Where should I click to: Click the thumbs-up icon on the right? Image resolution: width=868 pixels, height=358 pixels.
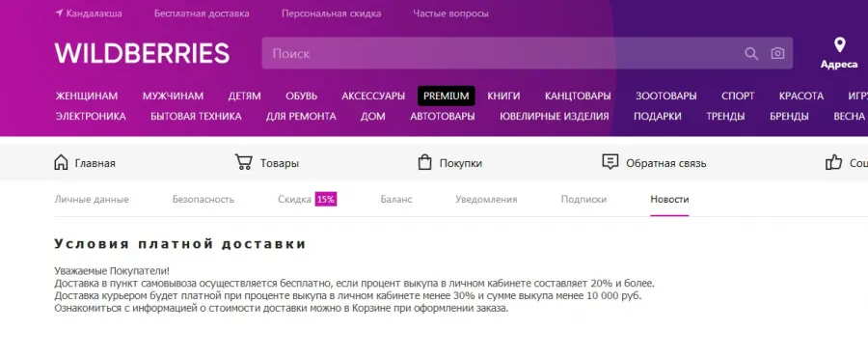point(833,162)
